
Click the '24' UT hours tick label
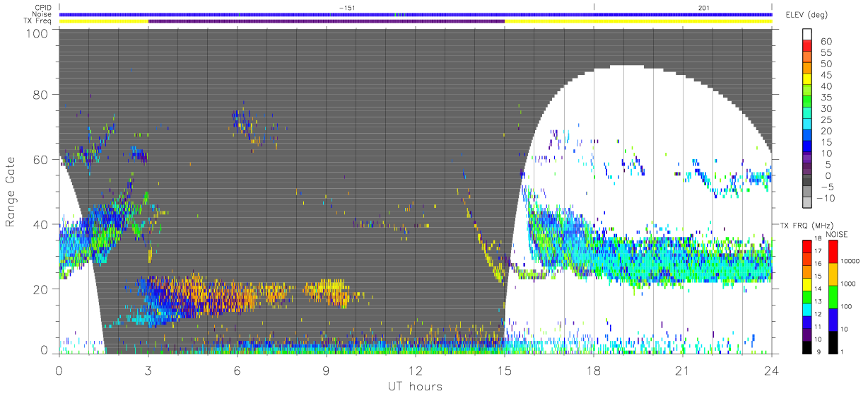pyautogui.click(x=771, y=370)
